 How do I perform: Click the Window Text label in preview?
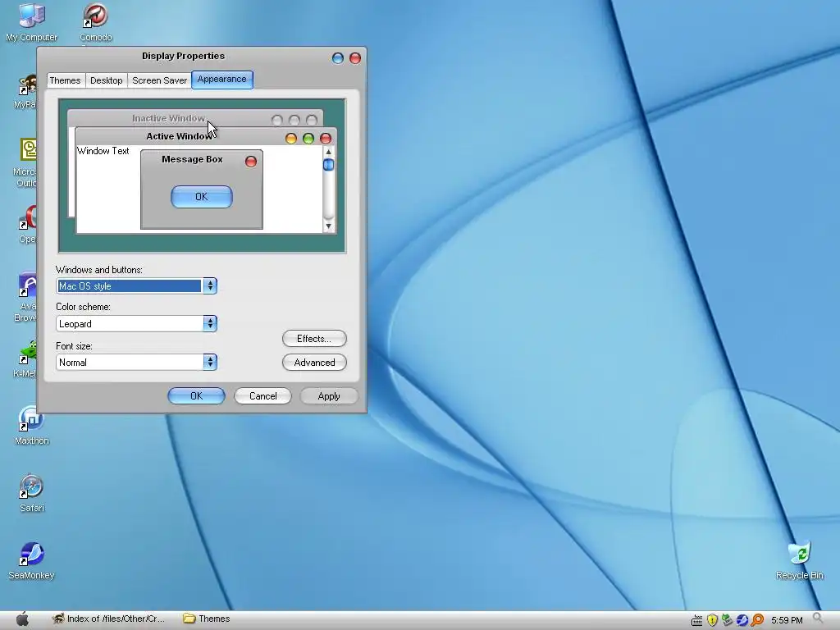click(103, 151)
